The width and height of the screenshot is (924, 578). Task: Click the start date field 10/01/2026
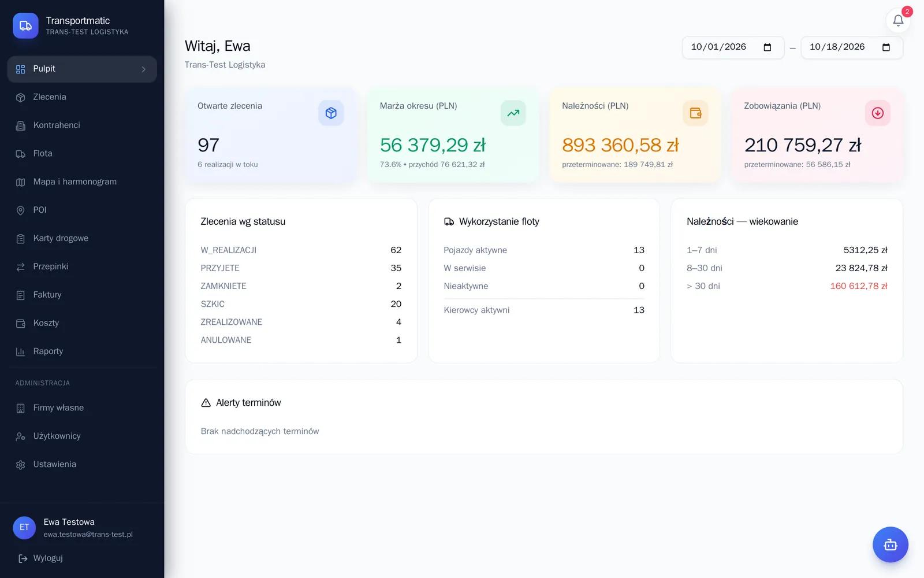point(733,47)
